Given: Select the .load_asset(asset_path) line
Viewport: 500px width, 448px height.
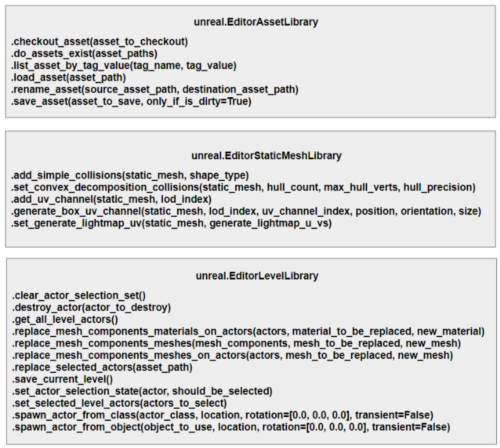Looking at the screenshot, I should pos(68,78).
